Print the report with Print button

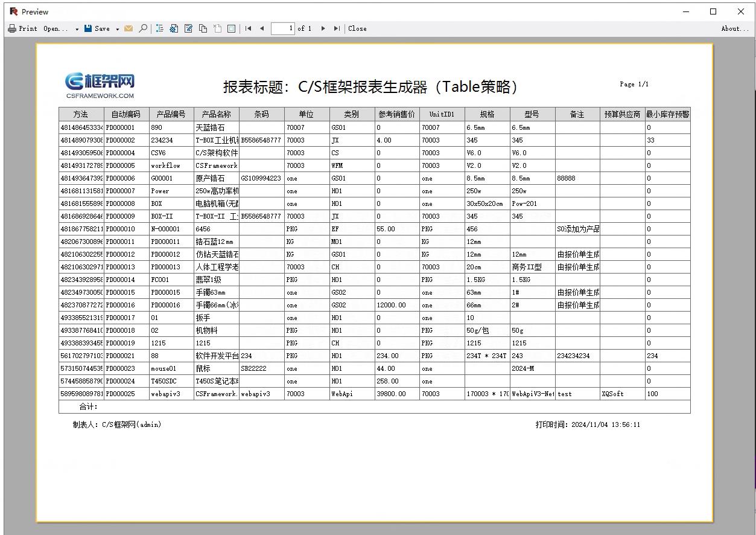(22, 28)
